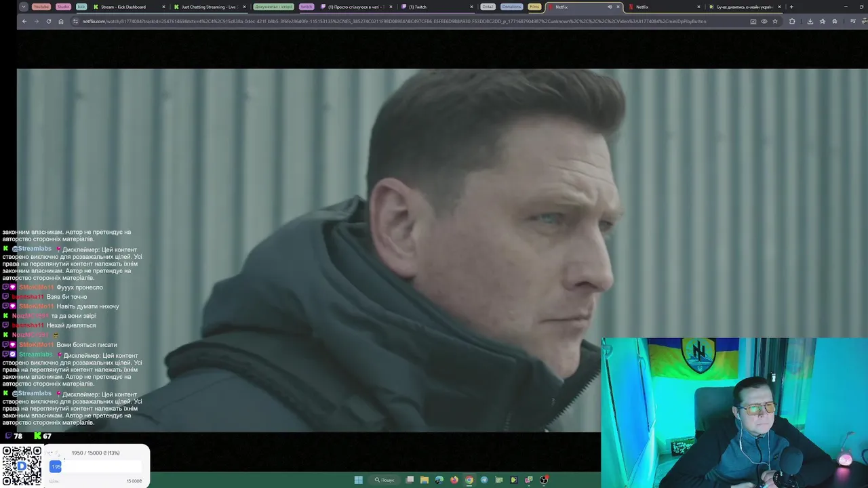
Task: Open the browser extensions menu
Action: click(x=792, y=21)
